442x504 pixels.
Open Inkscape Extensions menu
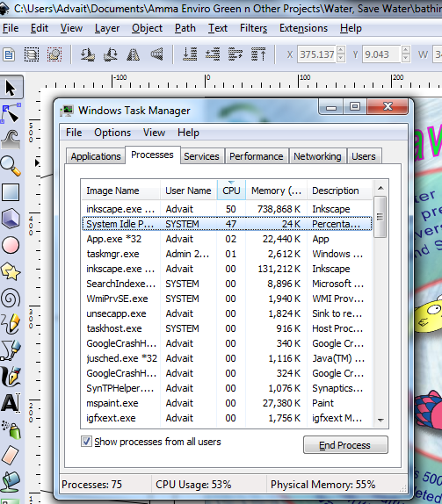303,28
